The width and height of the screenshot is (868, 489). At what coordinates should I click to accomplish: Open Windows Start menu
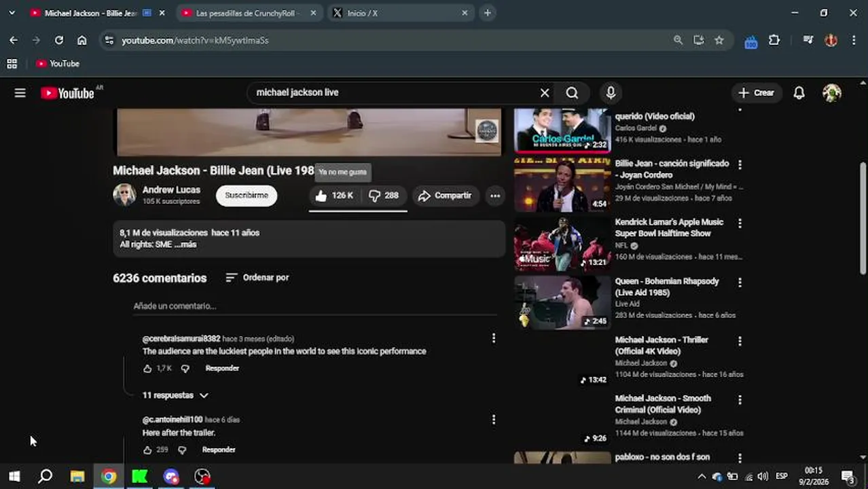[x=14, y=477]
